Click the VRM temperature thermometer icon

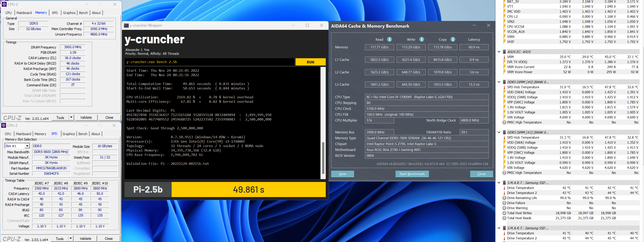point(504,57)
